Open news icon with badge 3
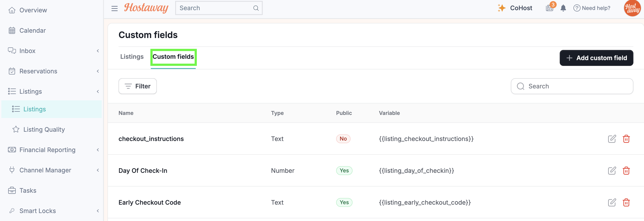 pyautogui.click(x=550, y=8)
